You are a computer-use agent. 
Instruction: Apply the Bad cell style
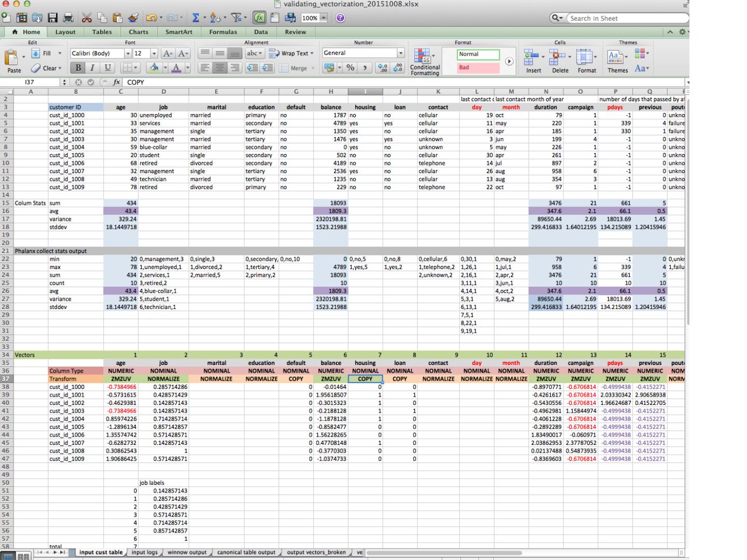click(x=478, y=67)
